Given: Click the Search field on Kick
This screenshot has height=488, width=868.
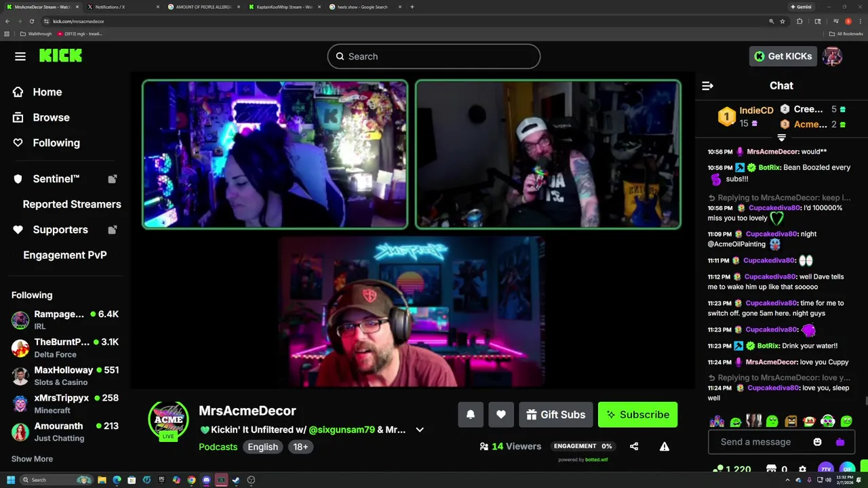Looking at the screenshot, I should coord(434,56).
